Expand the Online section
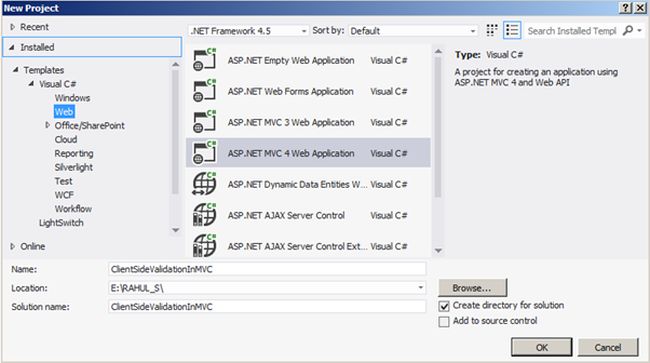This screenshot has height=363, width=650. coord(12,246)
